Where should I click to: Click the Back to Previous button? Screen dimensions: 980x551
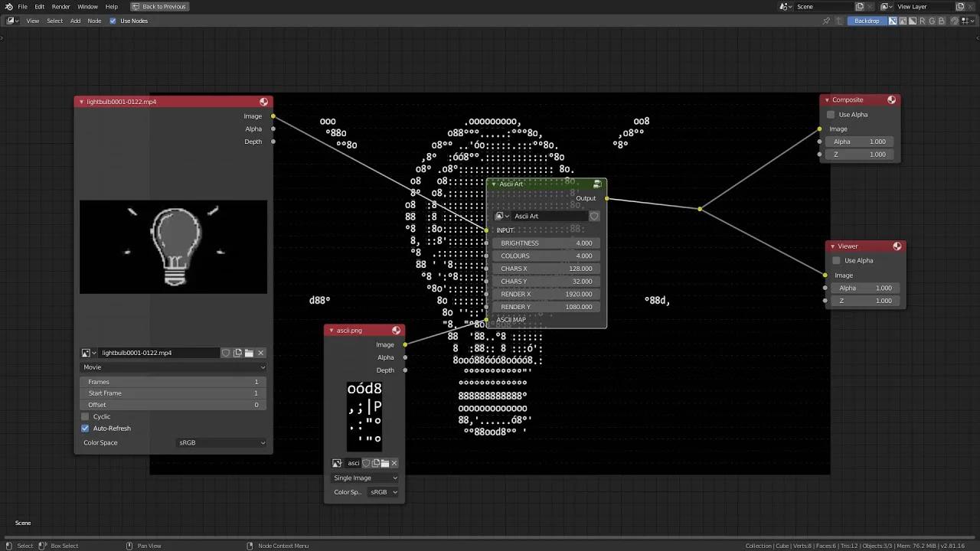pyautogui.click(x=158, y=6)
